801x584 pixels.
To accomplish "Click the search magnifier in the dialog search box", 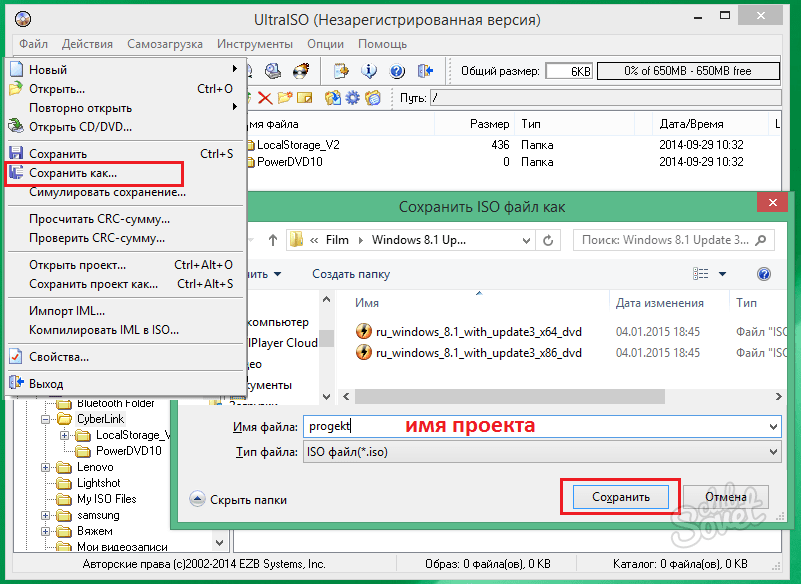I will pos(761,240).
